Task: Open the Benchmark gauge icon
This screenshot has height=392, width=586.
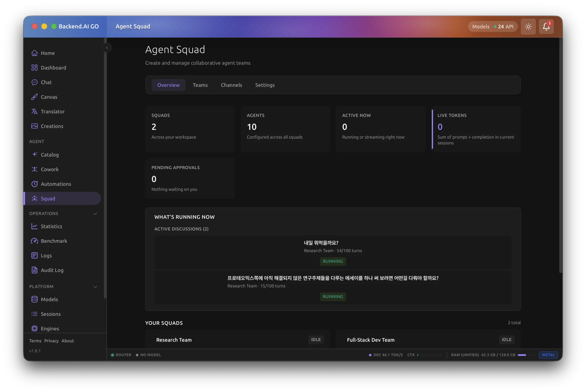Action: point(34,241)
